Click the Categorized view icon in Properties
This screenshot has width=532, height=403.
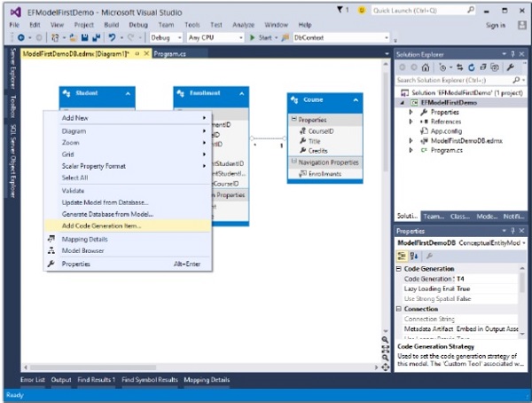[x=403, y=255]
